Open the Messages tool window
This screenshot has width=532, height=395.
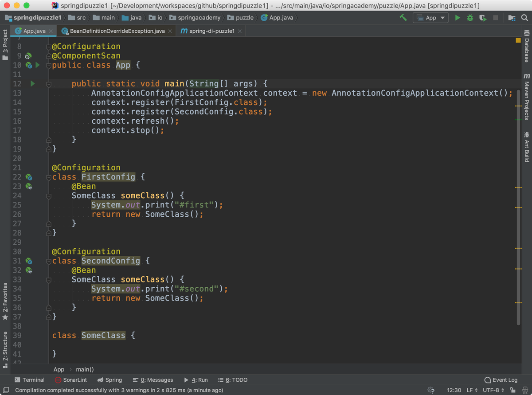tap(153, 380)
